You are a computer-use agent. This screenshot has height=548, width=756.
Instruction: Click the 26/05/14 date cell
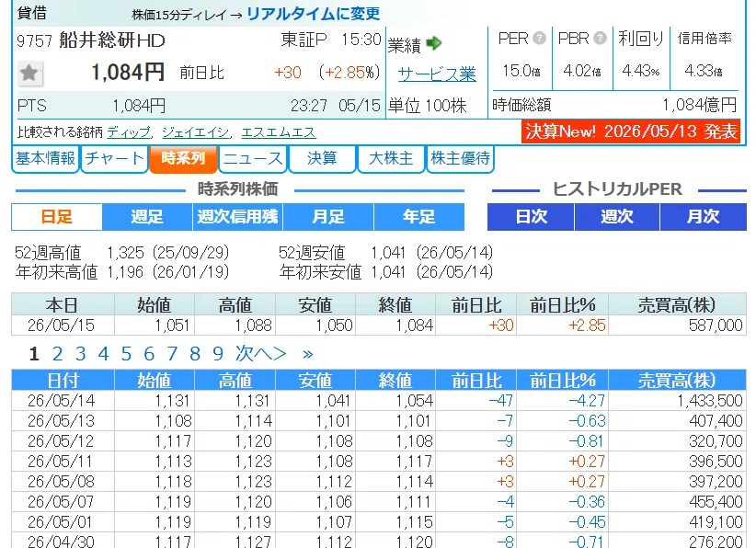tap(62, 401)
